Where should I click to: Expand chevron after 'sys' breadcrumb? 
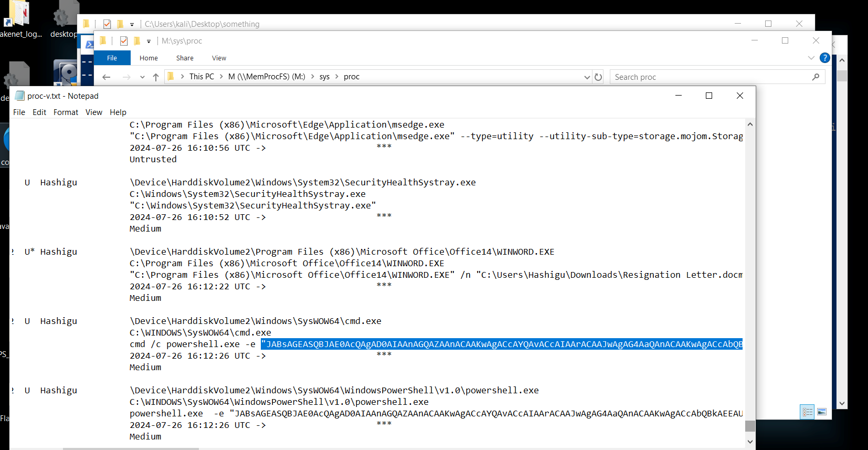337,77
